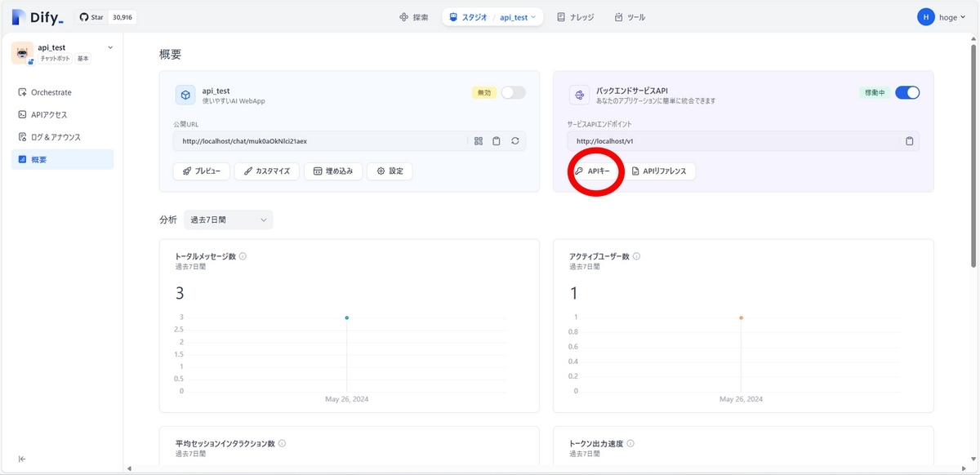
Task: Copy the service API endpoint
Action: click(x=909, y=140)
